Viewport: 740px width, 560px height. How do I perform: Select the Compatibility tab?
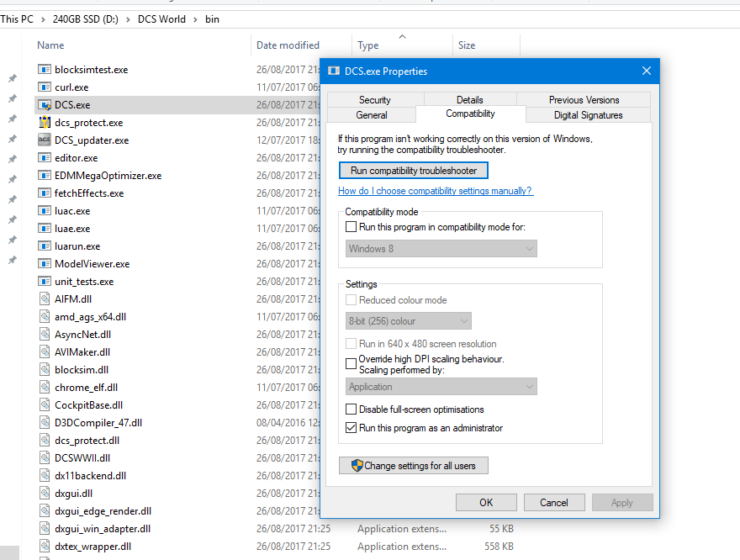(471, 114)
